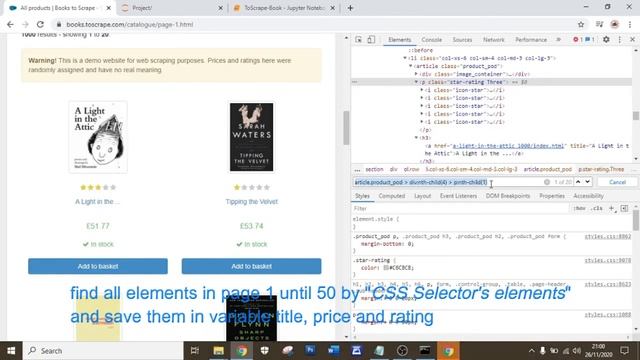This screenshot has height=360, width=640.
Task: Add a new style rule plus icon
Action: pos(611,209)
